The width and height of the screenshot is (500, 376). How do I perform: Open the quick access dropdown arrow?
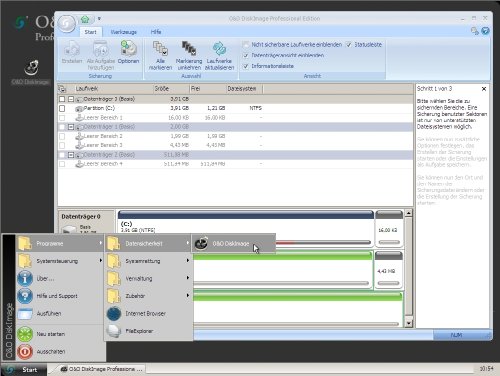(99, 19)
